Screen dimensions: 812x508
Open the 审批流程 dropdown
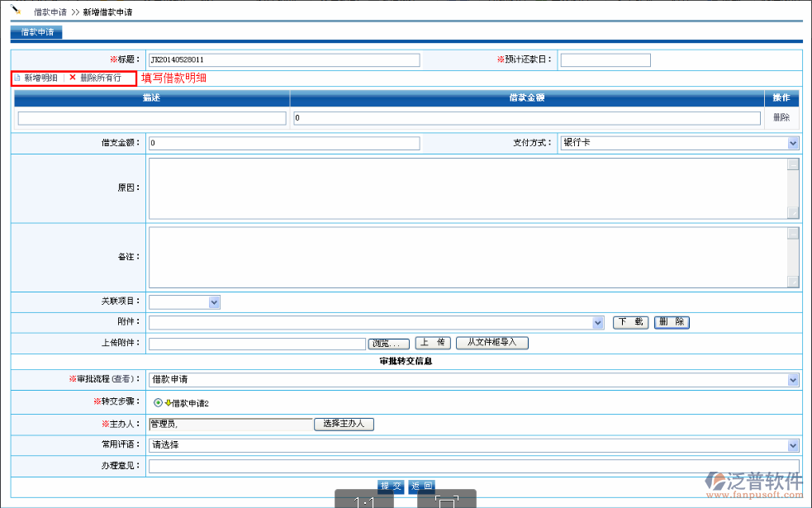tap(793, 380)
